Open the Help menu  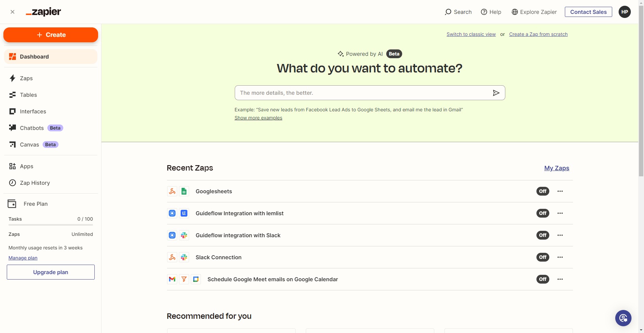pyautogui.click(x=491, y=12)
